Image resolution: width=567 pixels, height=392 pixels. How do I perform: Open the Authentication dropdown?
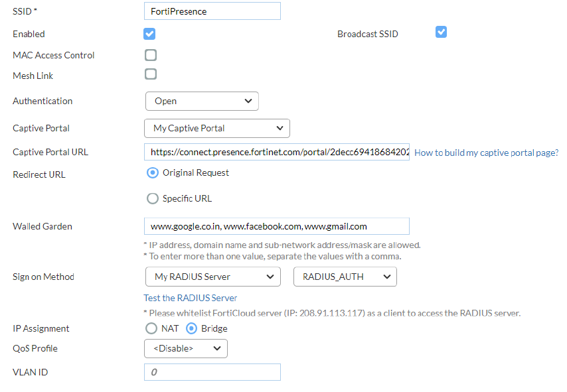click(x=201, y=101)
